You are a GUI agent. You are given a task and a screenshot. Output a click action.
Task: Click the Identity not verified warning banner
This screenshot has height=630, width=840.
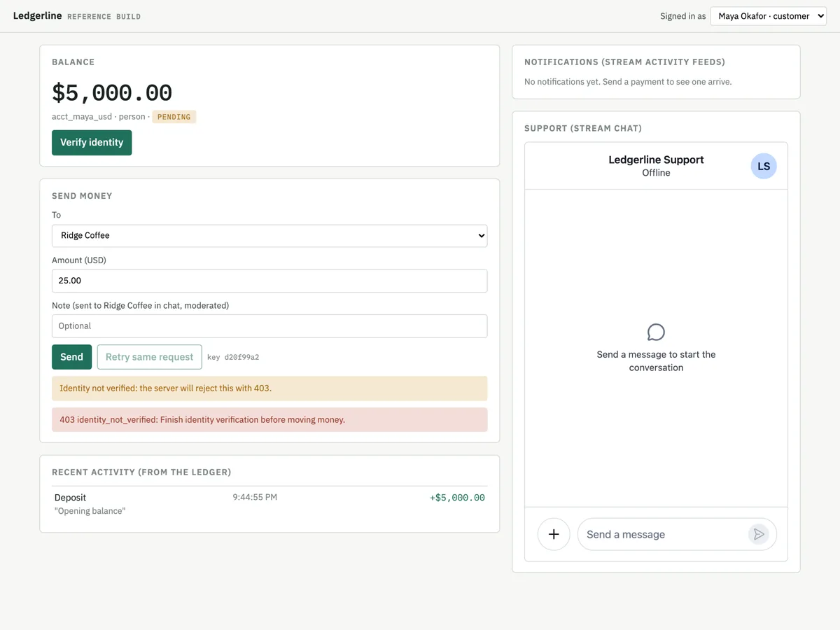point(269,388)
